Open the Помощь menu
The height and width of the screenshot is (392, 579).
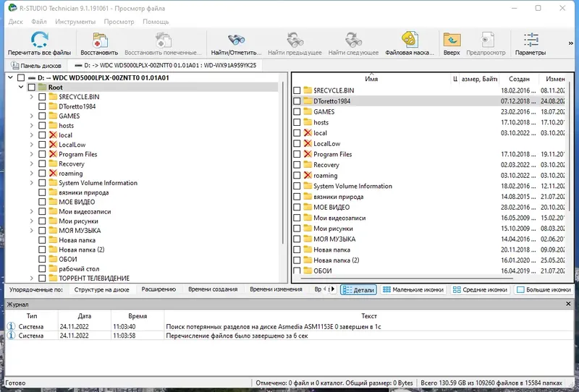pyautogui.click(x=156, y=22)
